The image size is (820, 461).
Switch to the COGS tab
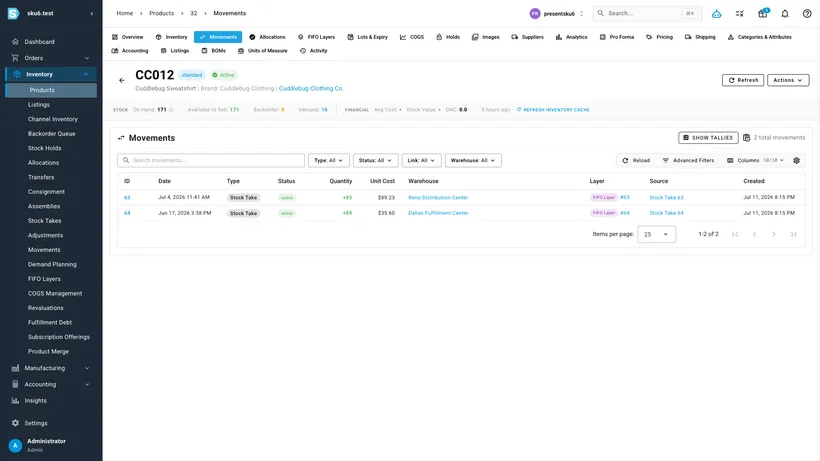pyautogui.click(x=412, y=37)
